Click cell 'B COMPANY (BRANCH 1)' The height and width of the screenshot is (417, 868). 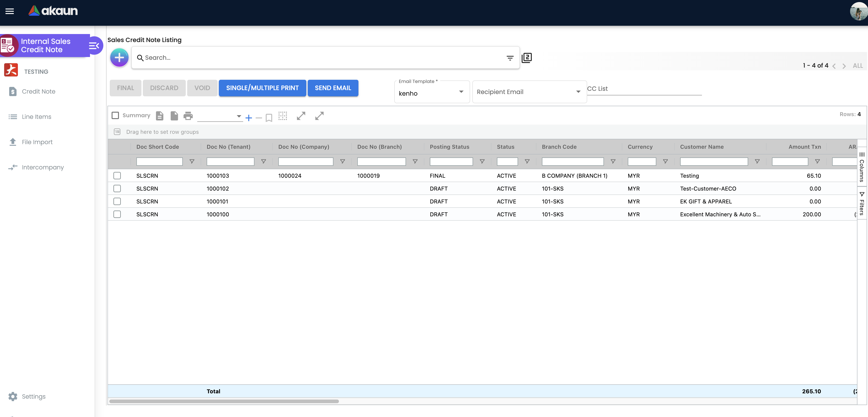coord(575,176)
